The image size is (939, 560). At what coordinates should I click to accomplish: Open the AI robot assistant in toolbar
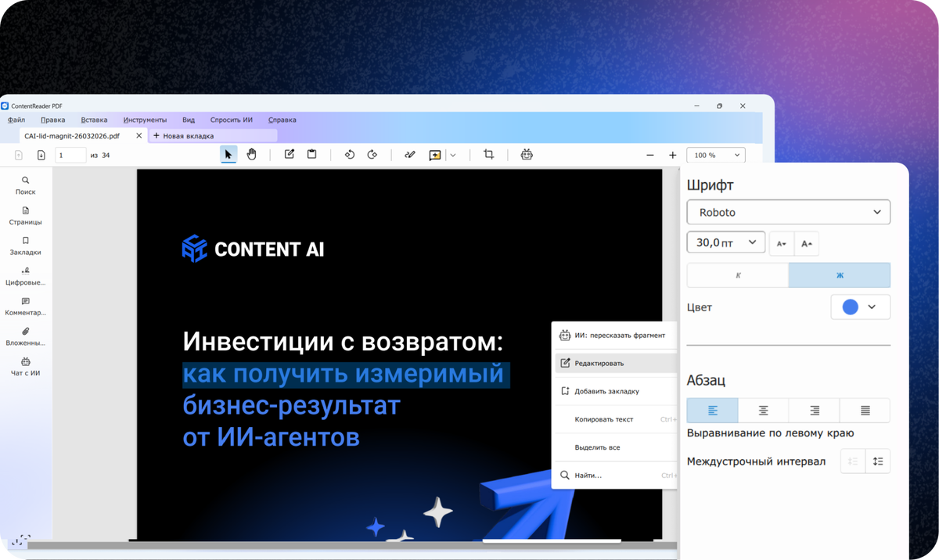click(527, 155)
